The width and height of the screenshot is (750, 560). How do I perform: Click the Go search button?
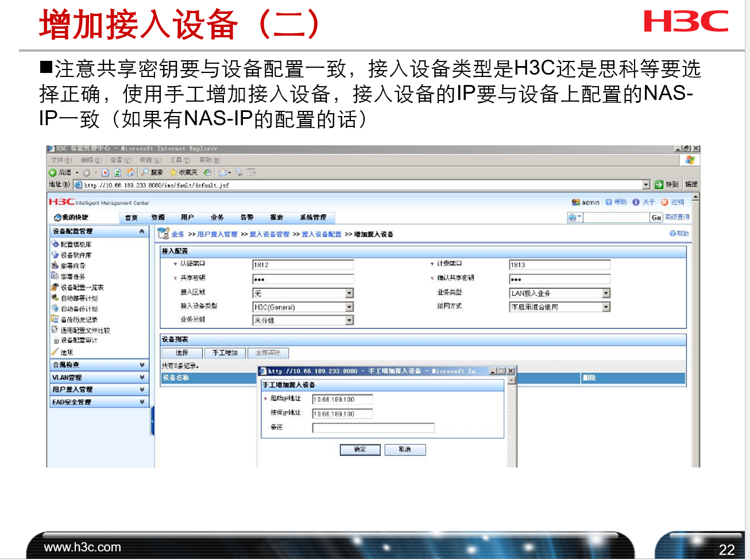[656, 217]
